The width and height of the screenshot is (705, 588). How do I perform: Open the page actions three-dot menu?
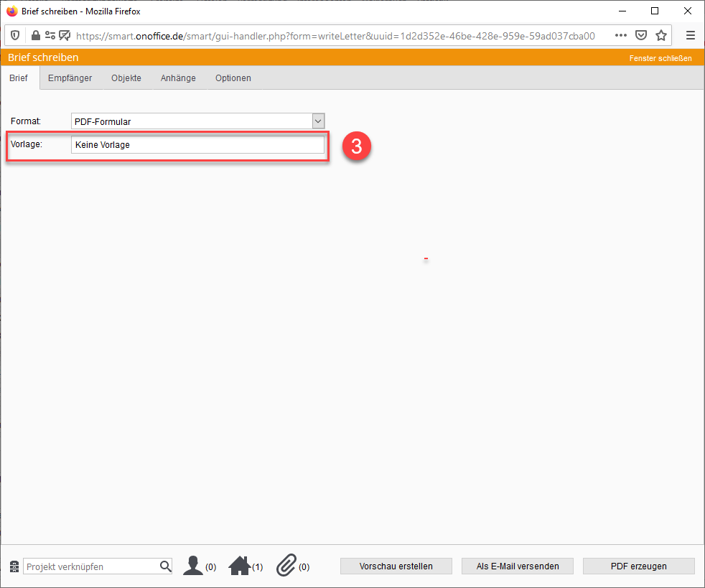point(621,35)
